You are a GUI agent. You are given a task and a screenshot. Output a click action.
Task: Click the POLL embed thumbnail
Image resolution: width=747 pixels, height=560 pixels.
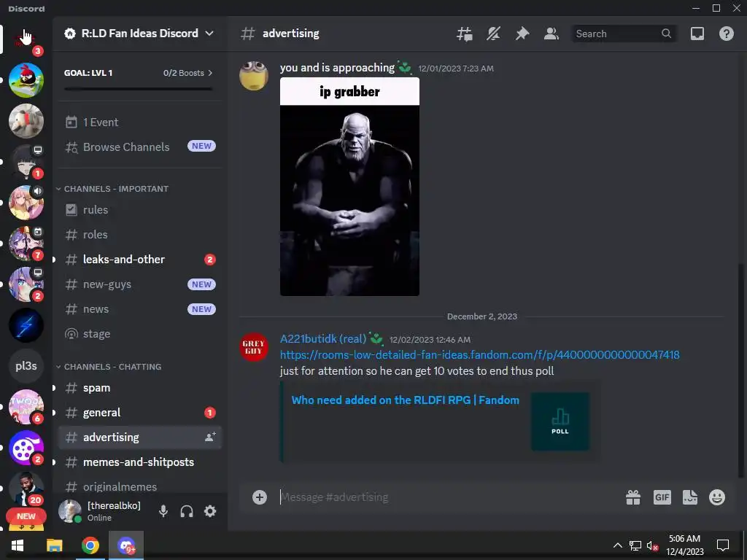560,421
